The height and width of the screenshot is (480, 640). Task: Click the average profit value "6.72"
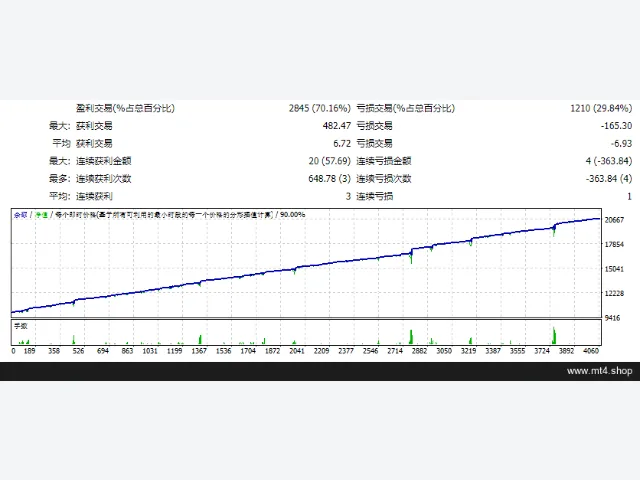pos(342,144)
